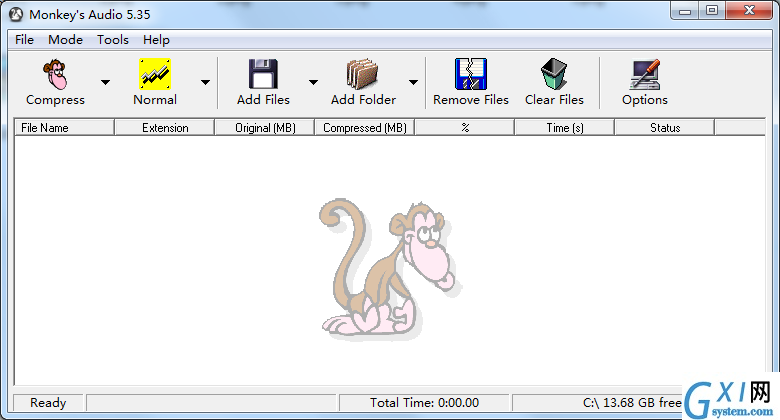The image size is (780, 420).
Task: Click the Monkey's Audio title bar icon
Action: point(16,14)
